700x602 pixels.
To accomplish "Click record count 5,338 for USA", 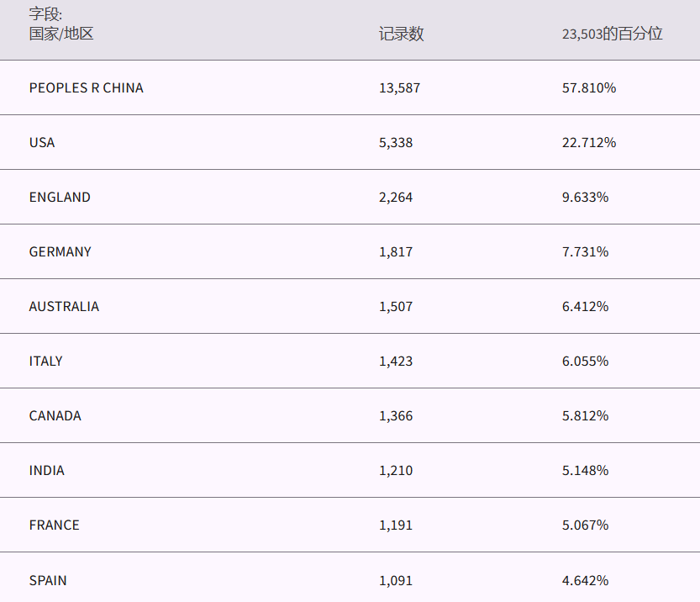I will point(396,142).
